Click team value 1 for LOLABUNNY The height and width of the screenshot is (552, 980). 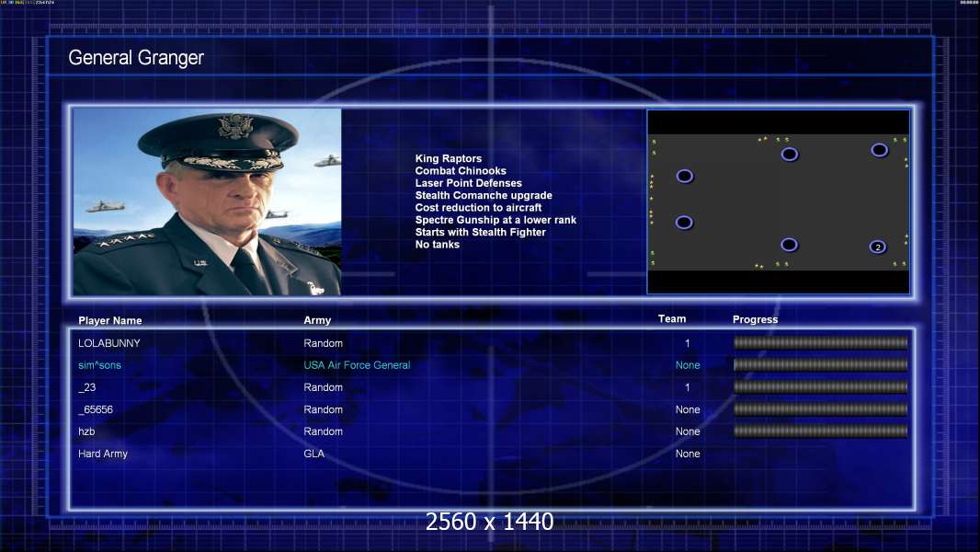tap(688, 343)
